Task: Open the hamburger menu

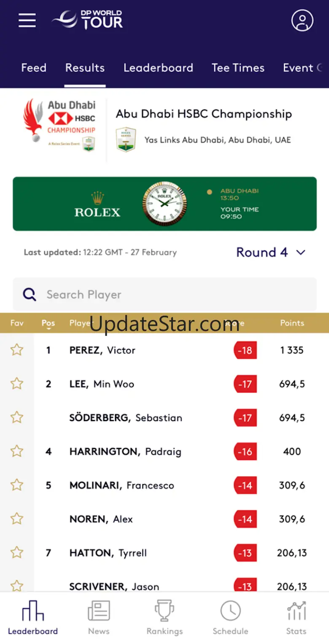Action: (27, 20)
